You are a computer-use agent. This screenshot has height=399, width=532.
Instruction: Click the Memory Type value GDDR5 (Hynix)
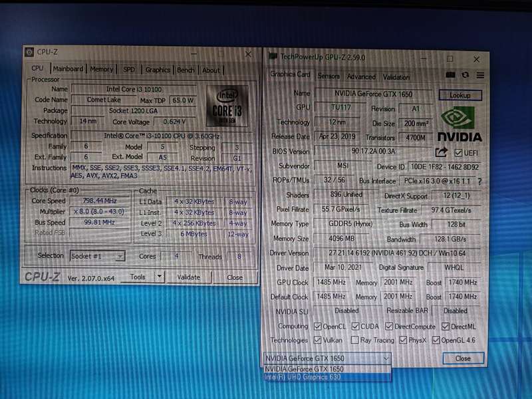coord(350,224)
